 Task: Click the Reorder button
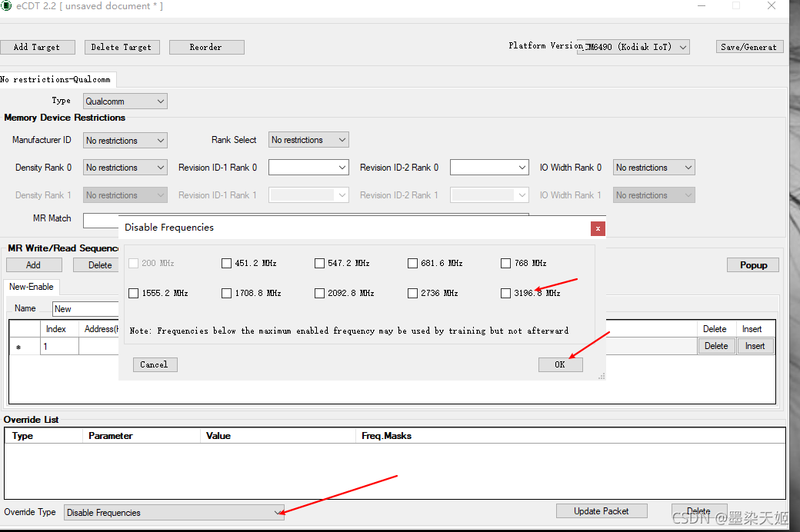(206, 47)
